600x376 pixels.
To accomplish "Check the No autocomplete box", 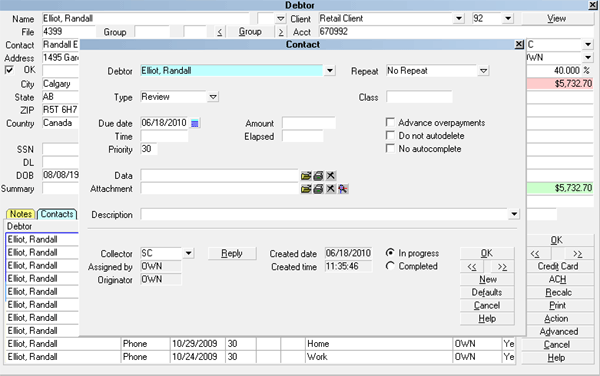I will pos(390,148).
